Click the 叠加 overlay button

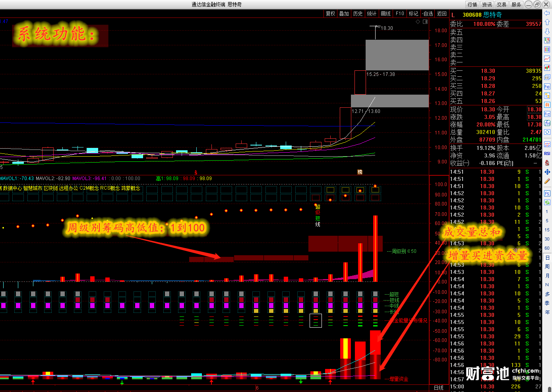(x=344, y=14)
